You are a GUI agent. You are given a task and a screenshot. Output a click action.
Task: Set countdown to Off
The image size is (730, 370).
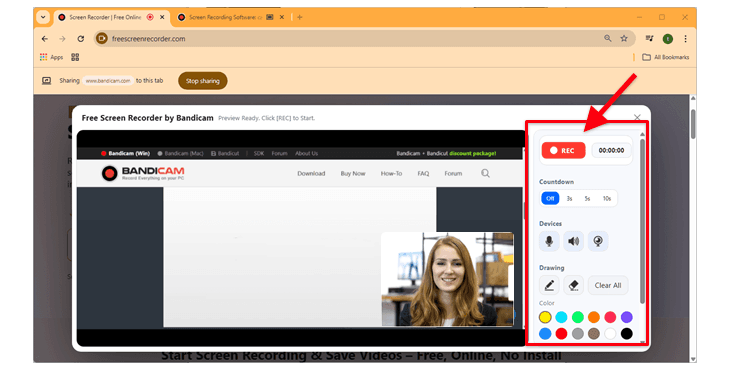tap(550, 198)
